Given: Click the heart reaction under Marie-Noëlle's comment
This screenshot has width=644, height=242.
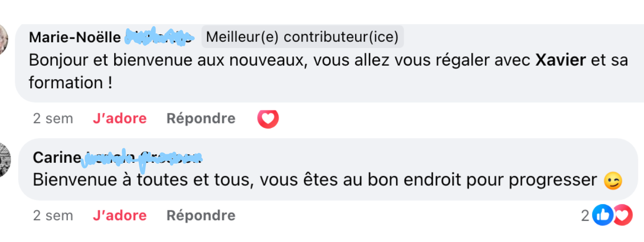Looking at the screenshot, I should (268, 119).
